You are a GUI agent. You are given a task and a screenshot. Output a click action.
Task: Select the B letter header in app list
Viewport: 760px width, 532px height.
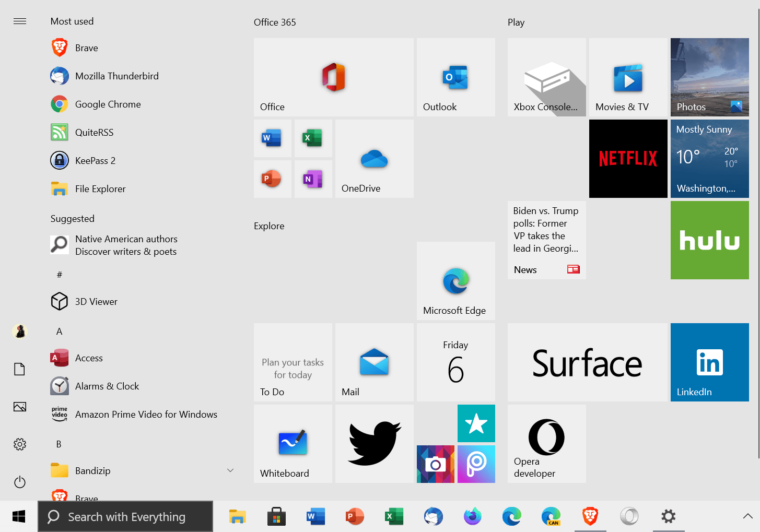click(59, 444)
